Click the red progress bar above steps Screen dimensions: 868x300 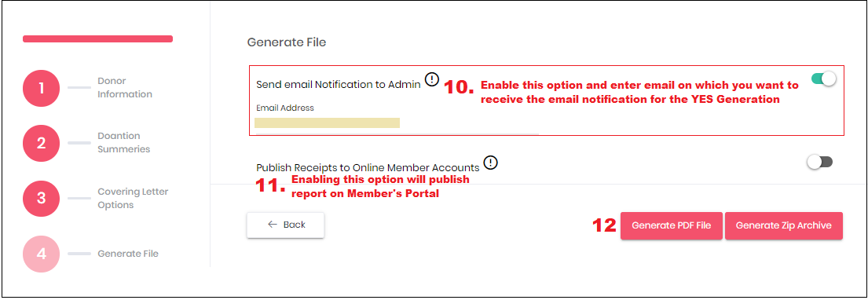click(x=97, y=38)
